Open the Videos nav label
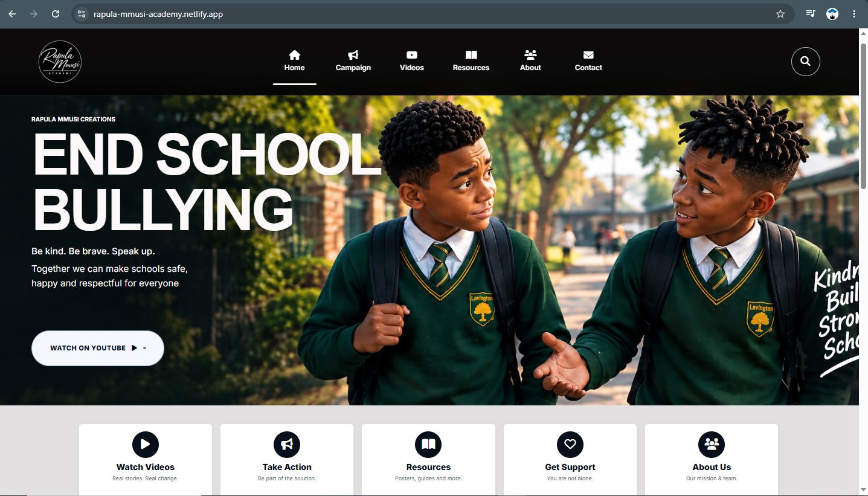Screen dimensions: 868x496 click(412, 68)
